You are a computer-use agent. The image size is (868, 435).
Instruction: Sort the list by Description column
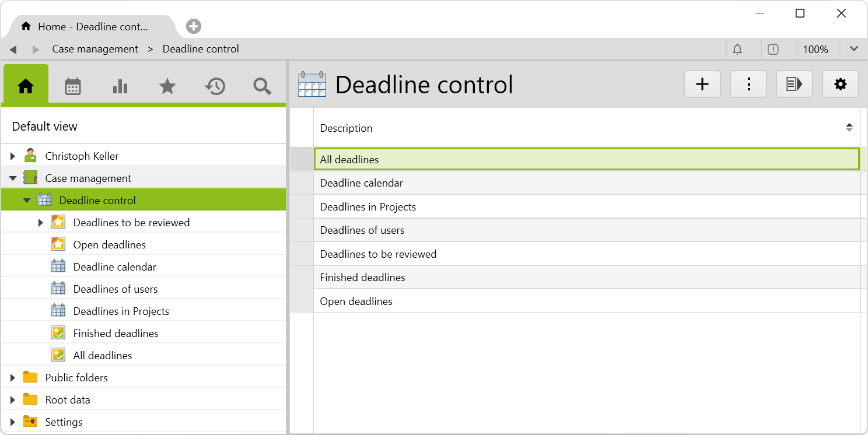[x=849, y=128]
